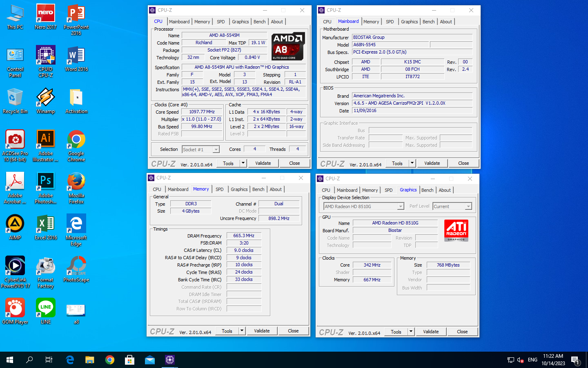Select the Recycle Bin icon
This screenshot has width=588, height=368.
[x=15, y=101]
